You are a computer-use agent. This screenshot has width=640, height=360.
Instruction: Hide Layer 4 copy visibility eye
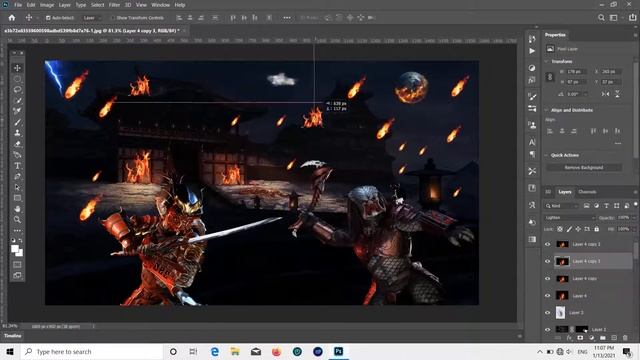[x=548, y=279]
